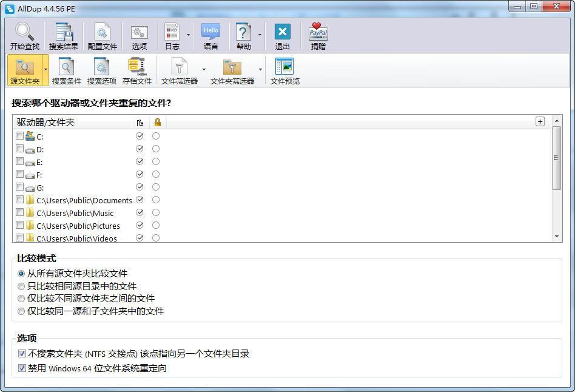Check the D: drive checkbox
The height and width of the screenshot is (392, 575).
(20, 149)
